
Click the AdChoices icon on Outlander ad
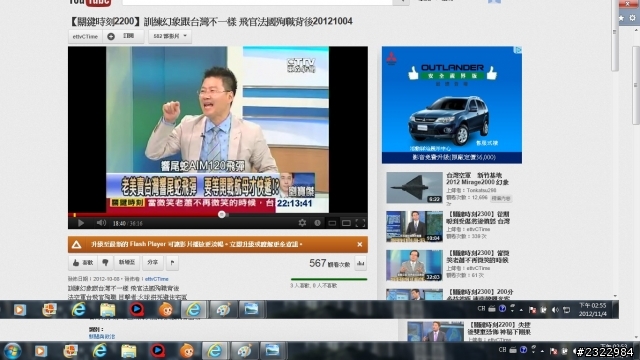coord(518,50)
